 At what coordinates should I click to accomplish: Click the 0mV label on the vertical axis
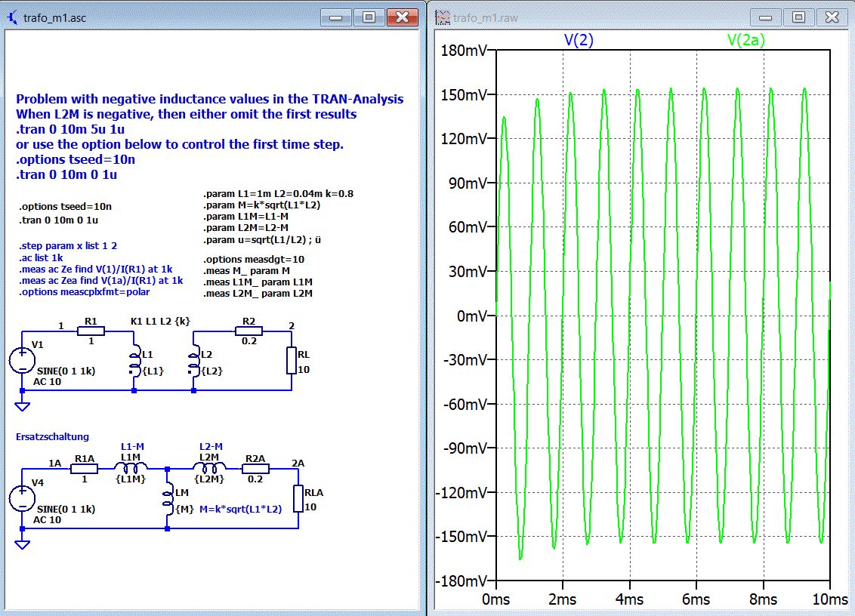[471, 316]
